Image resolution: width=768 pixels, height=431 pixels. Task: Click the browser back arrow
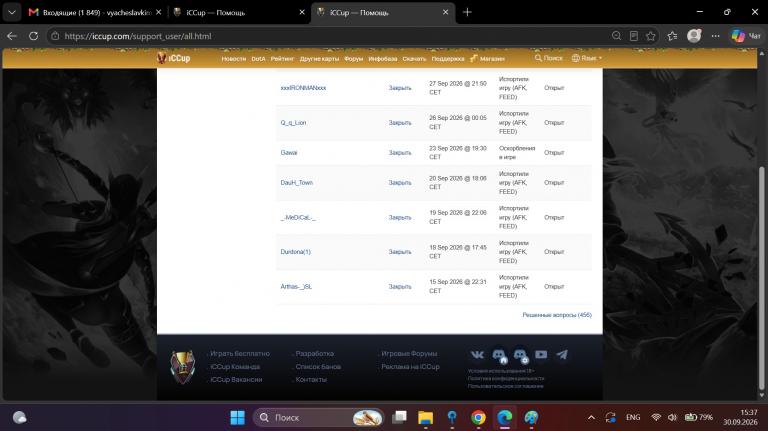tap(12, 36)
